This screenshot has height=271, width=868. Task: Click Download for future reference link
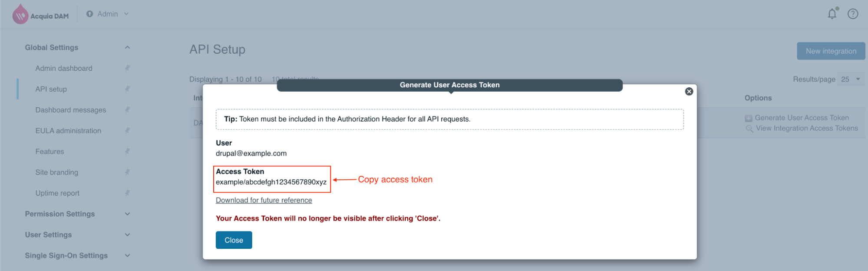pyautogui.click(x=264, y=200)
